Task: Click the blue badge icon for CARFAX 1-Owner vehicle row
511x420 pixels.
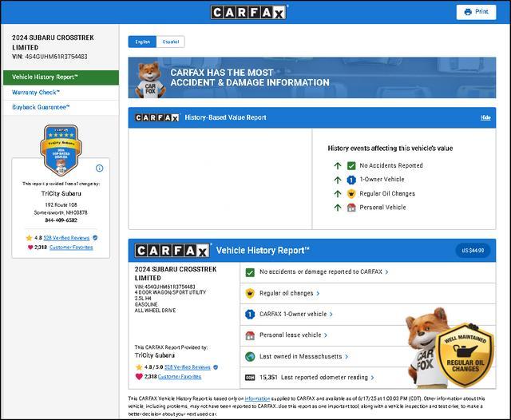Action: pyautogui.click(x=250, y=315)
